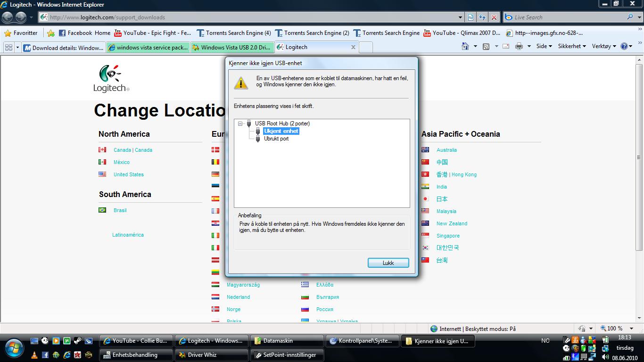Open the Favoritter favorites center
This screenshot has width=644, height=362.
(21, 33)
